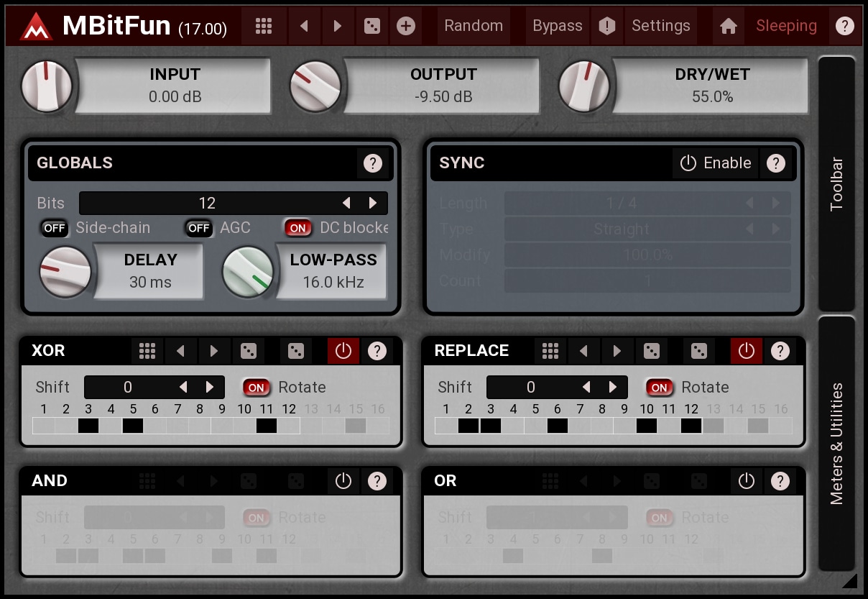Click the home icon in the header

coord(728,26)
